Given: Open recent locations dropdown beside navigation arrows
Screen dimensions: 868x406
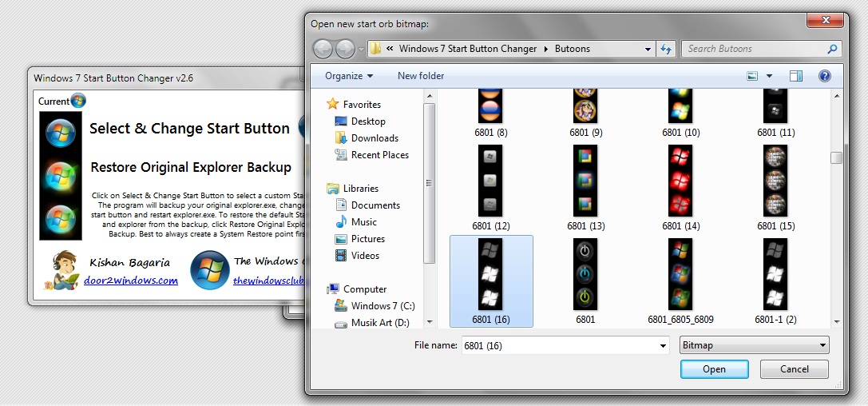Looking at the screenshot, I should (362, 50).
